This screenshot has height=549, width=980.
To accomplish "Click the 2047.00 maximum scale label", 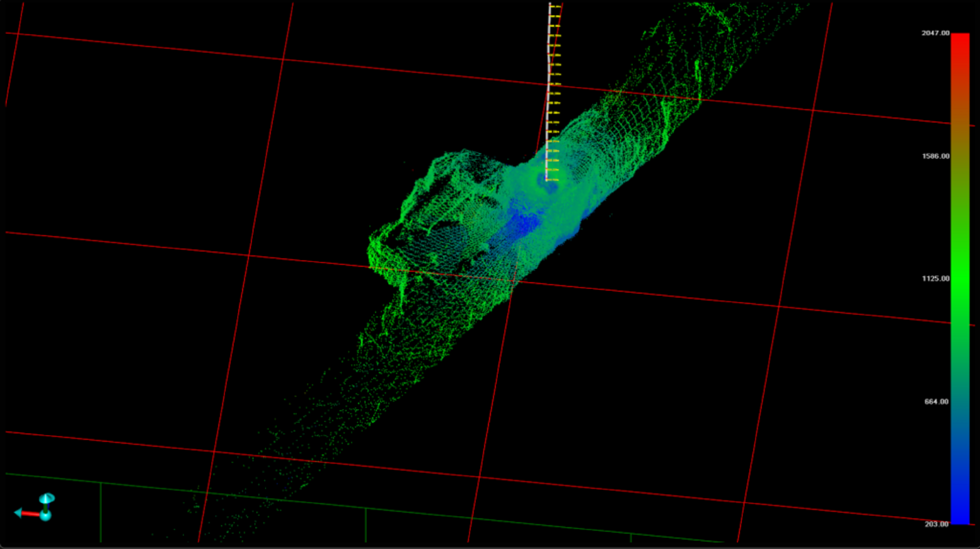I will 935,33.
